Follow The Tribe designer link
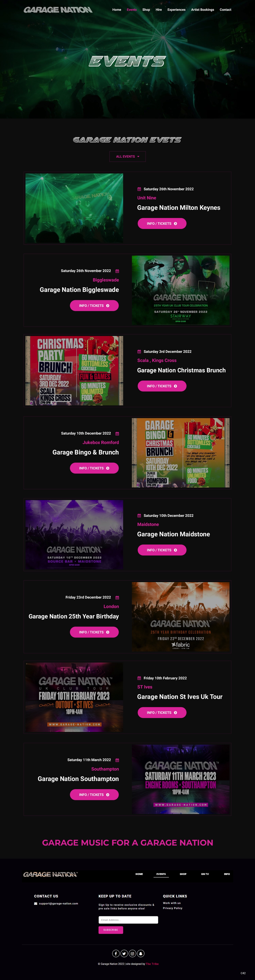Screen dimensions: 255x980 (x=152, y=964)
